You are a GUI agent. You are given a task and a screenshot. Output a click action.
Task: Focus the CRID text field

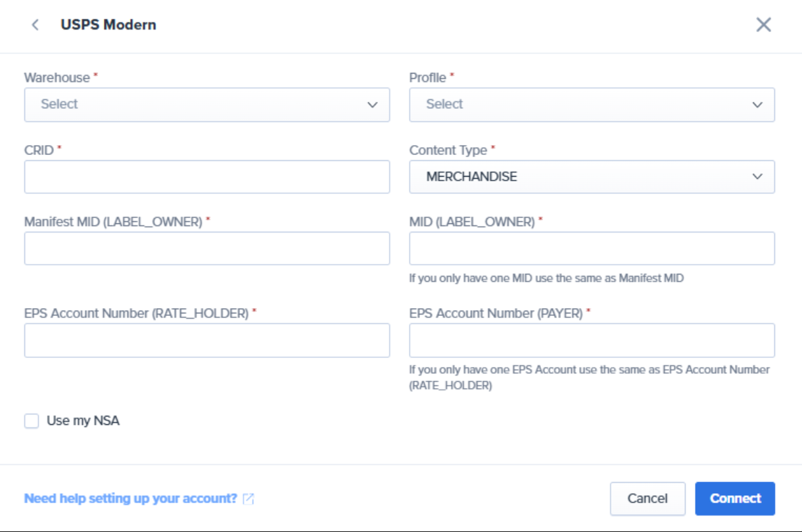point(207,177)
